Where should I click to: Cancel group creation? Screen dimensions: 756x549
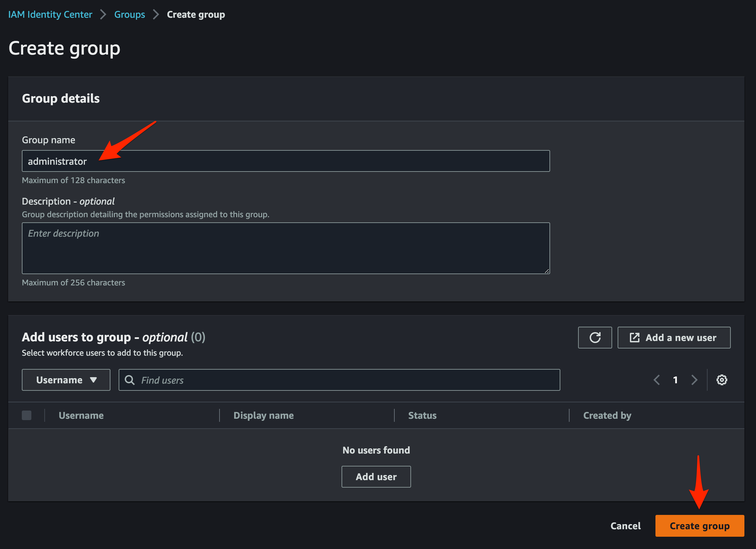click(x=625, y=526)
